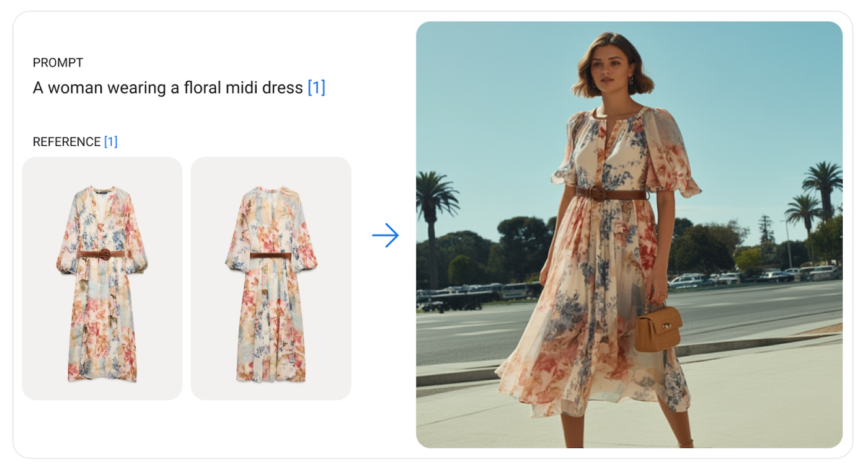The height and width of the screenshot is (469, 868).
Task: Click the [1] link beside REFERENCE label
Action: [x=110, y=141]
